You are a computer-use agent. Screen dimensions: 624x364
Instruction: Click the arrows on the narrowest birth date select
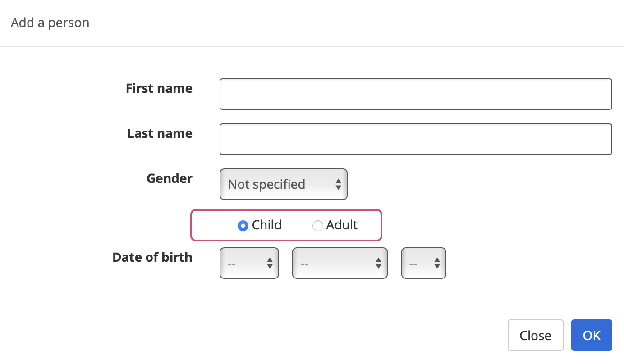(x=436, y=263)
